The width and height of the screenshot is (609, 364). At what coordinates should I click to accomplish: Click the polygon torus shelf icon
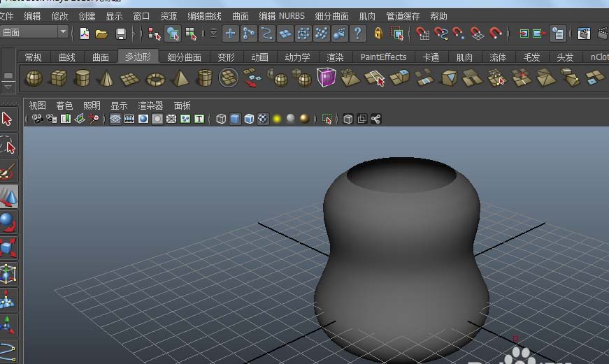click(x=155, y=79)
